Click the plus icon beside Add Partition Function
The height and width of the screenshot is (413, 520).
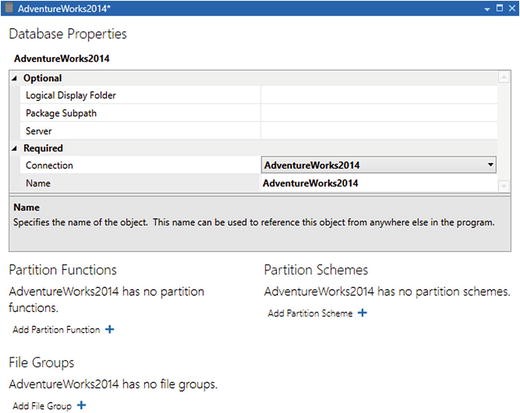click(110, 329)
